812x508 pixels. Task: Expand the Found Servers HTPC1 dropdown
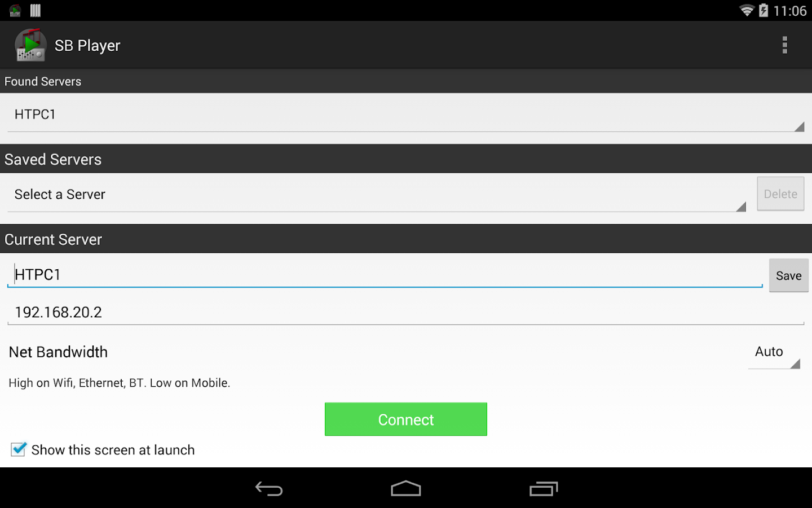coord(406,115)
